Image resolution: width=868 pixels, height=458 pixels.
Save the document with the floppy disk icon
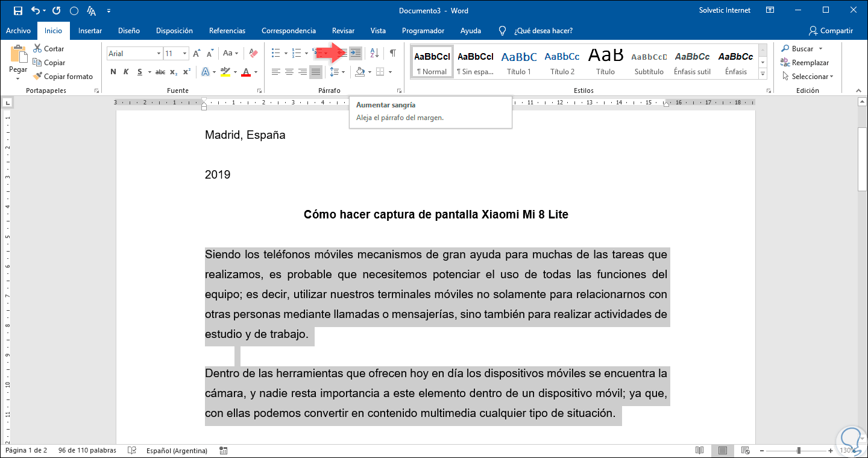click(17, 11)
